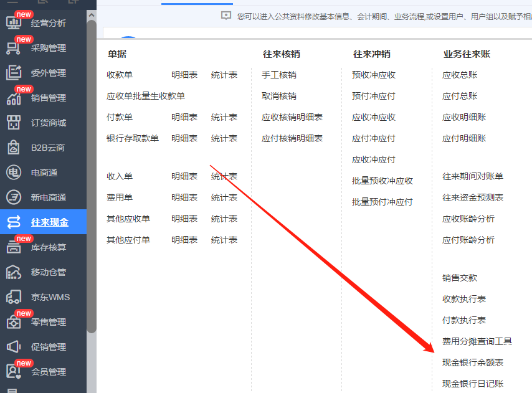
Task: Click the 电商通 circle icon
Action: (x=14, y=173)
